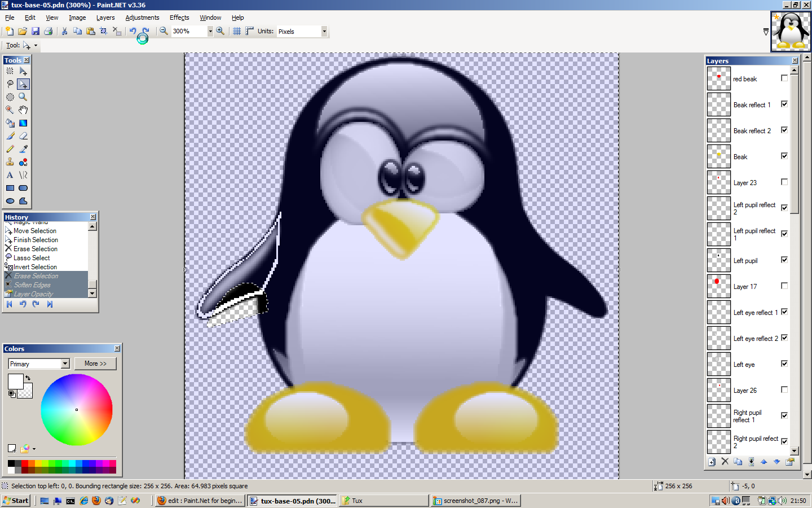Select the Clone Stamp tool
812x508 pixels.
10,162
